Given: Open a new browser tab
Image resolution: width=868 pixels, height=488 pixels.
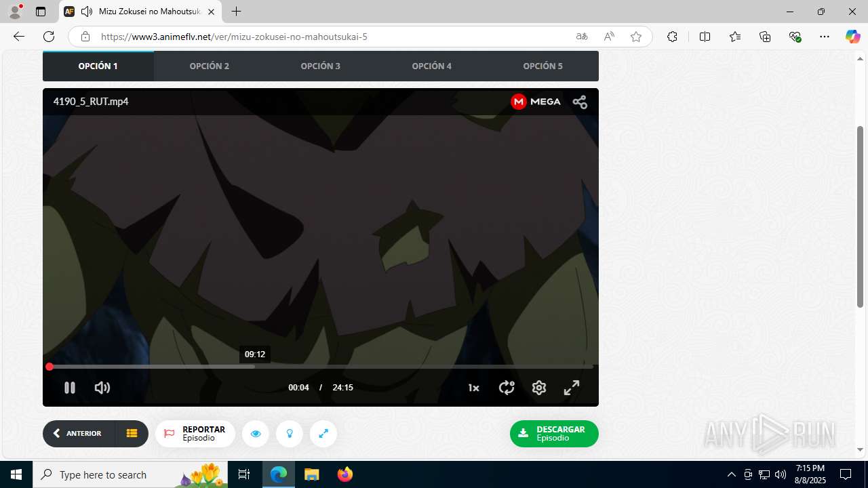Looking at the screenshot, I should pyautogui.click(x=236, y=12).
